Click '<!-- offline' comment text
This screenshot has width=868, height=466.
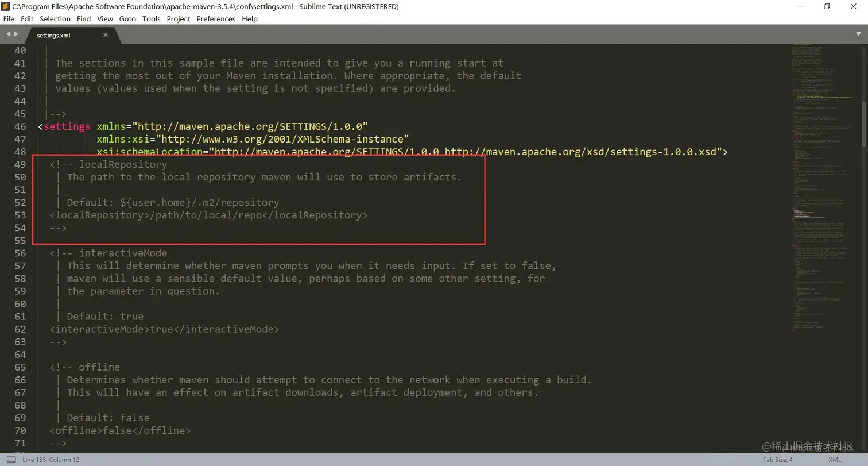pyautogui.click(x=85, y=367)
